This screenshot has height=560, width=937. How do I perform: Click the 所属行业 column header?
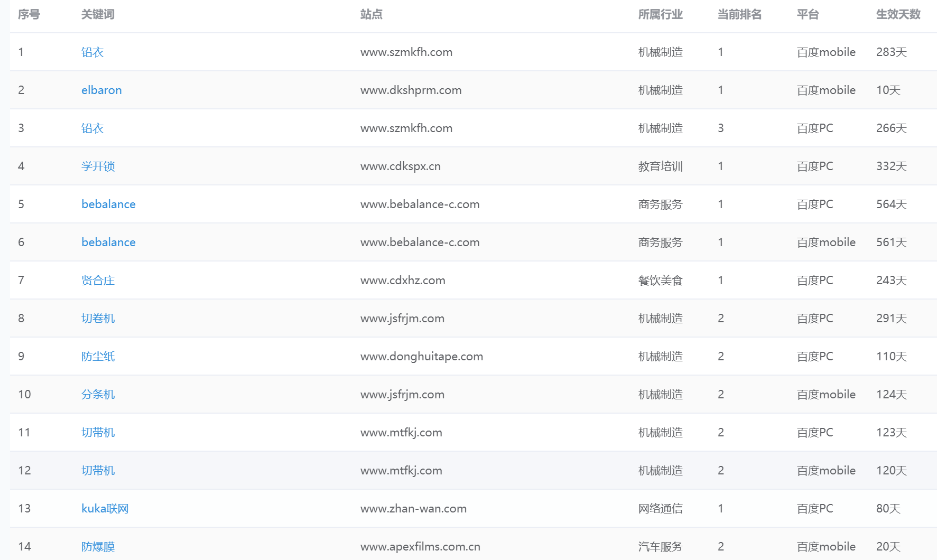pyautogui.click(x=660, y=14)
